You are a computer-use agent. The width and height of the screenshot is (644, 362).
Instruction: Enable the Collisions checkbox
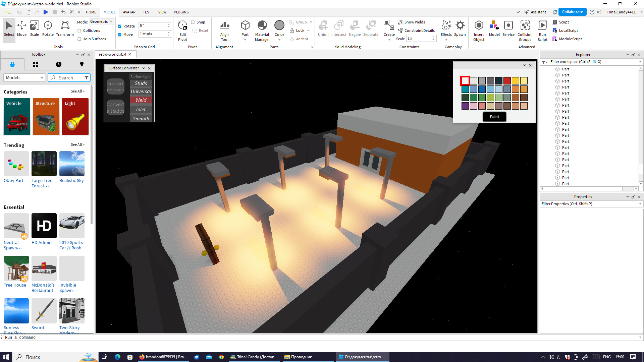pos(79,31)
